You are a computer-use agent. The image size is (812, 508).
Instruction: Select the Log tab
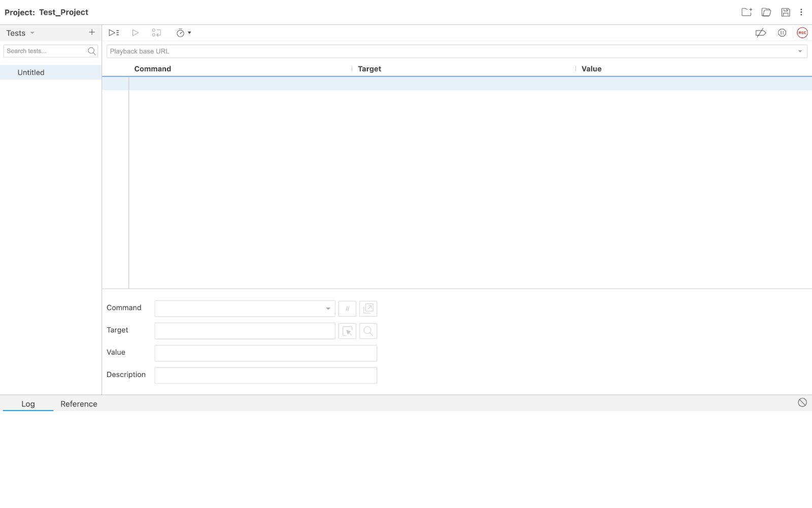[x=28, y=404]
